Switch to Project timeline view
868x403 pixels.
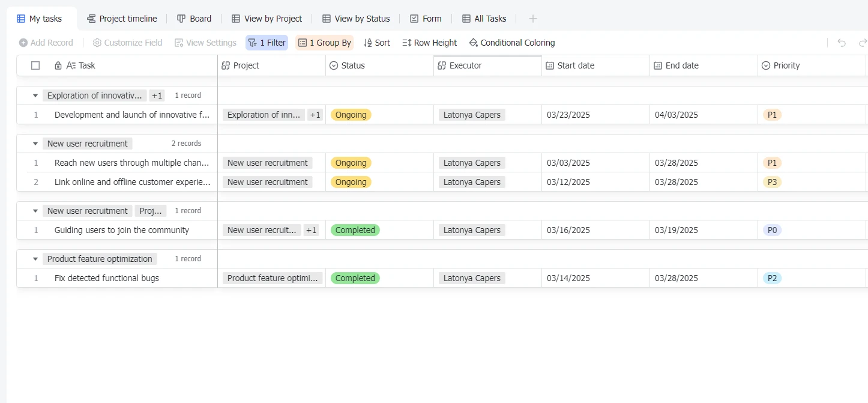click(122, 19)
